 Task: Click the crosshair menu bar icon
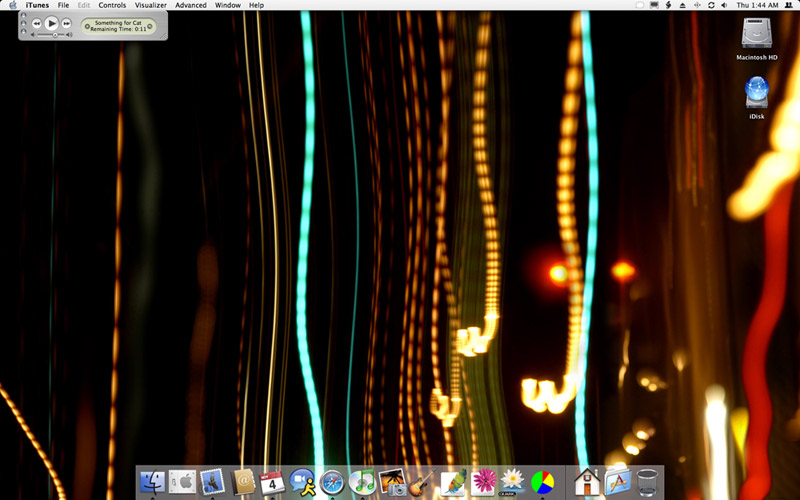(x=697, y=5)
